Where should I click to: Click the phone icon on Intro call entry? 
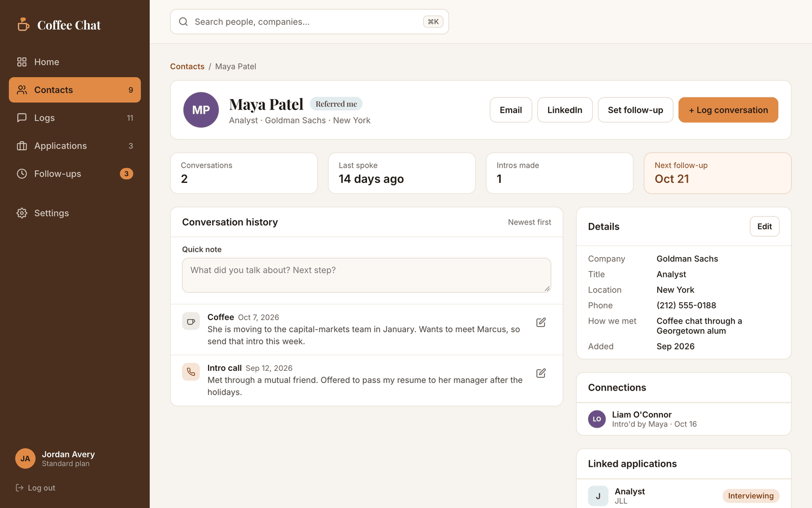pyautogui.click(x=191, y=372)
